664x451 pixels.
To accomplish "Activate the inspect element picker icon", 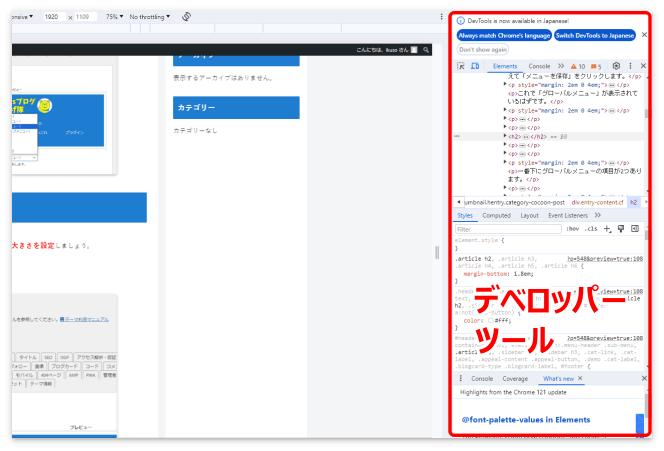I will [x=461, y=66].
